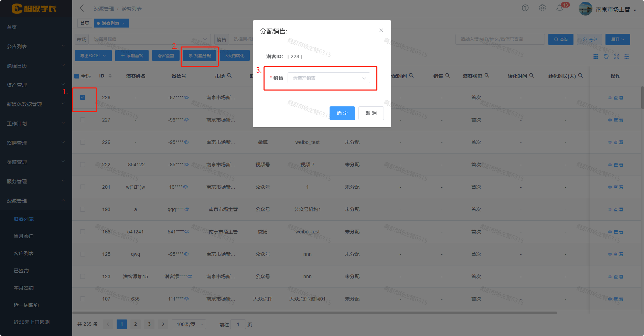Open the column settings icon
644x336 pixels.
(x=627, y=56)
